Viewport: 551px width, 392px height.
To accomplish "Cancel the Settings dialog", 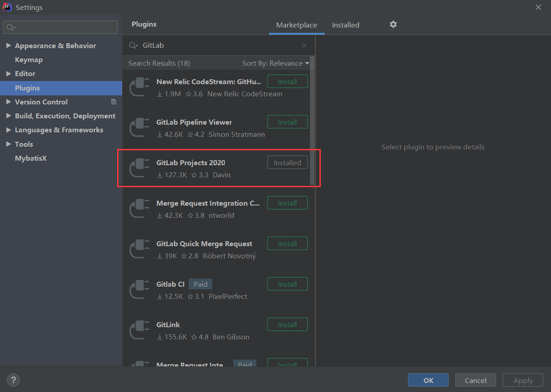I will tap(475, 380).
